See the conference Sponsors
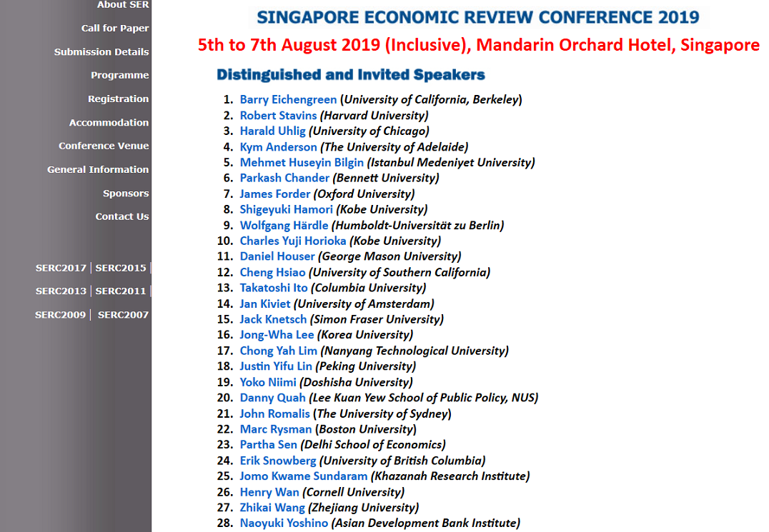Screen dimensions: 769x532 click(126, 193)
